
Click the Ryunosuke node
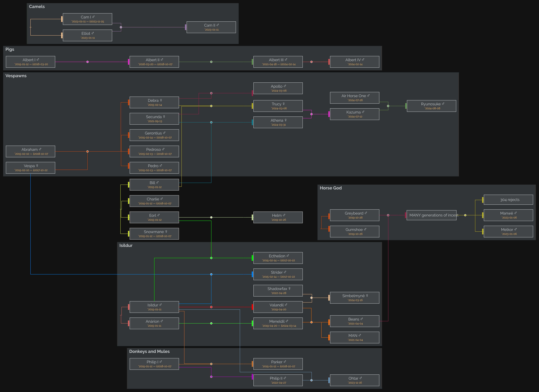[431, 106]
